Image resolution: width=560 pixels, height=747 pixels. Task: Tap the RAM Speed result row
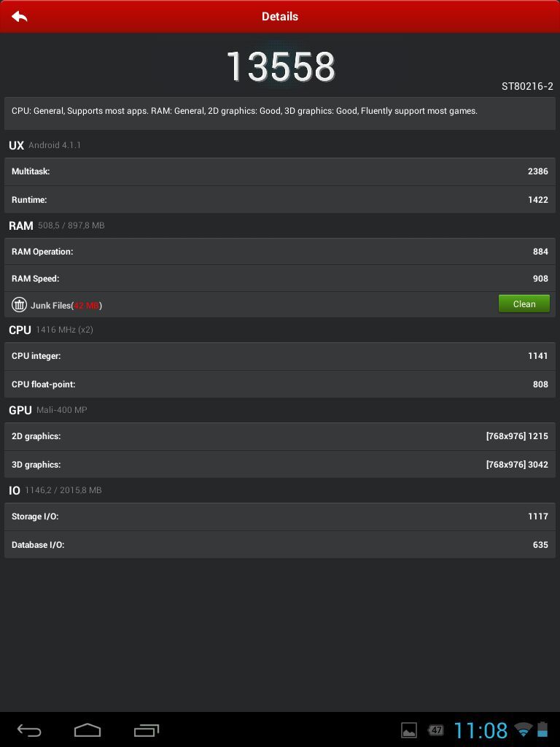280,279
